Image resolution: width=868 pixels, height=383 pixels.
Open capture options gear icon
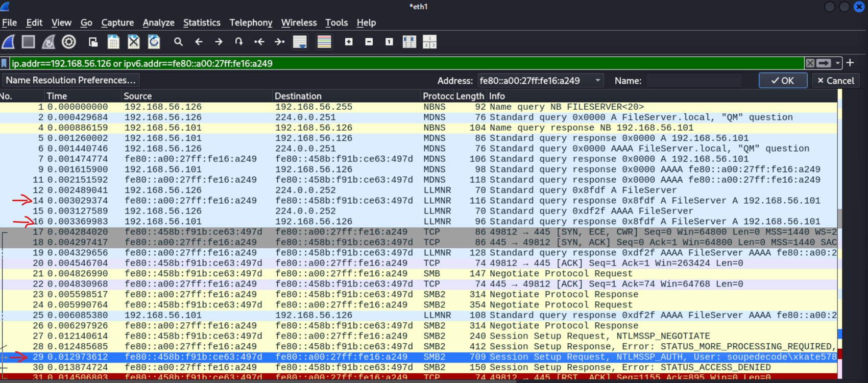[69, 42]
